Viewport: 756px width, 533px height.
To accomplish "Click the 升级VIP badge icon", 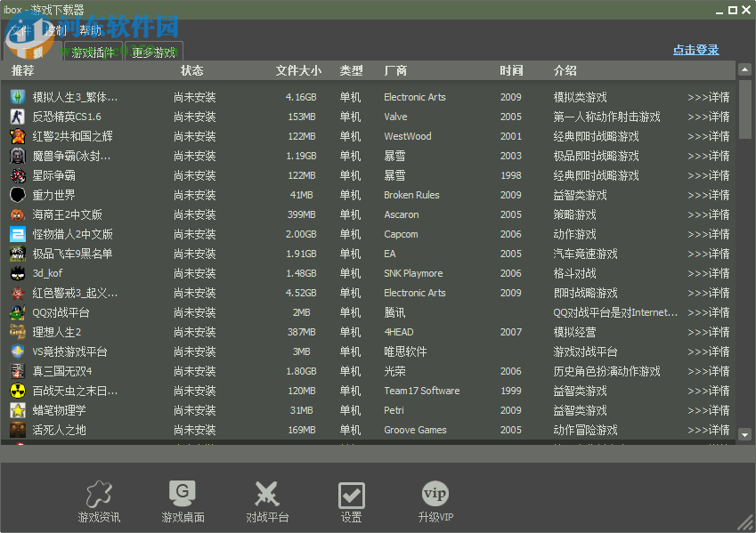I will (435, 490).
